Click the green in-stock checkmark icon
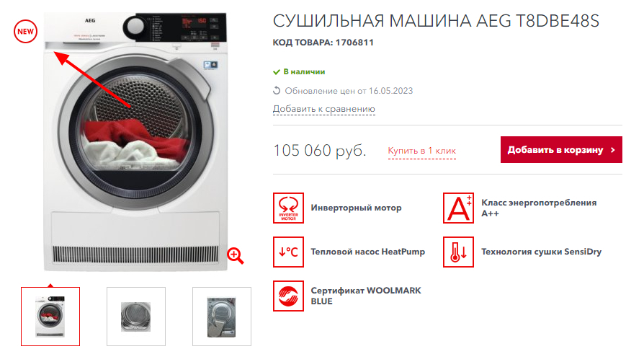This screenshot has width=644, height=349. 277,72
